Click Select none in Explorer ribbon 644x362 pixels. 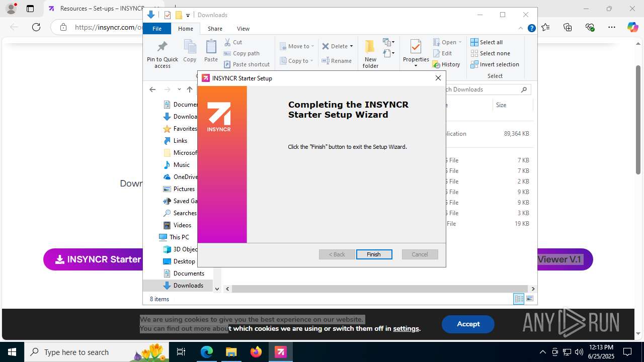[490, 53]
